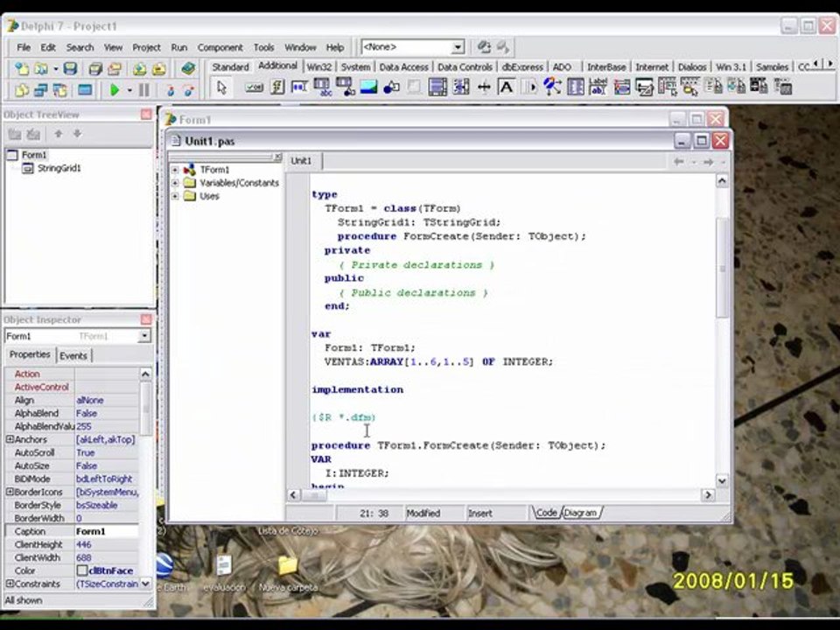
Task: Pick the Shape component icon
Action: (x=392, y=87)
